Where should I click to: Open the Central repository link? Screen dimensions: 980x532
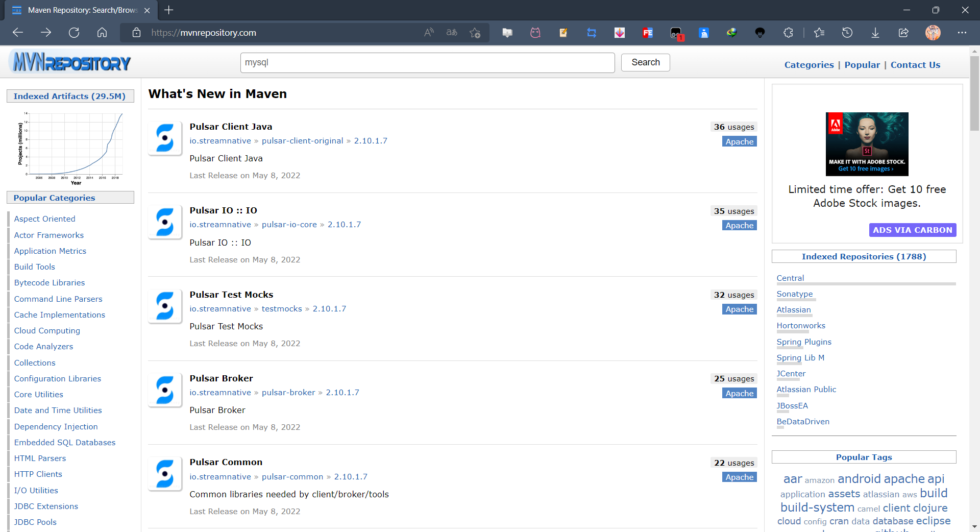pos(790,278)
